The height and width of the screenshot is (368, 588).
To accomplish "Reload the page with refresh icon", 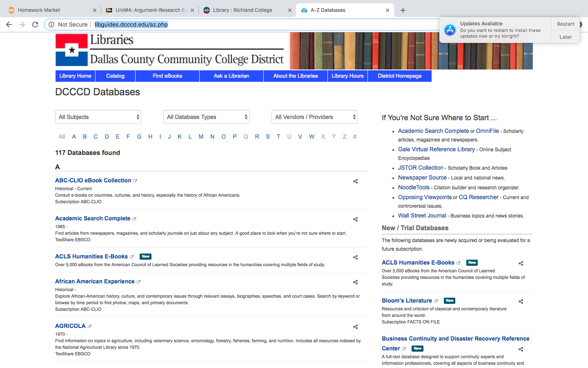I will tap(35, 25).
